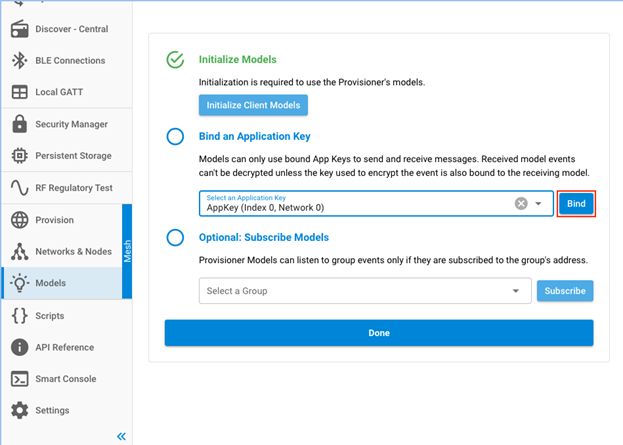Click the Scripts curly braces icon
Image resolution: width=623 pixels, height=445 pixels.
point(18,316)
